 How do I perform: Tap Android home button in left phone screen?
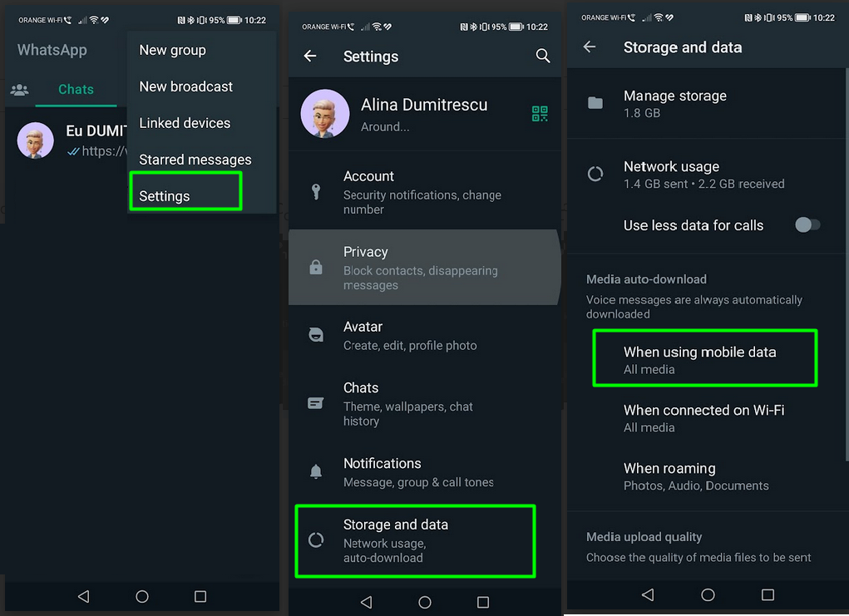point(142,597)
